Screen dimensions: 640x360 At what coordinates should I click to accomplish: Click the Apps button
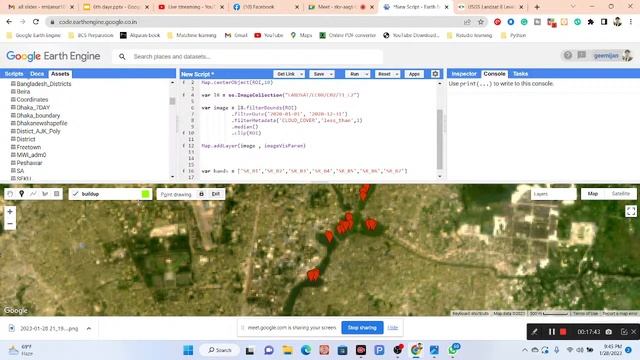(x=414, y=74)
